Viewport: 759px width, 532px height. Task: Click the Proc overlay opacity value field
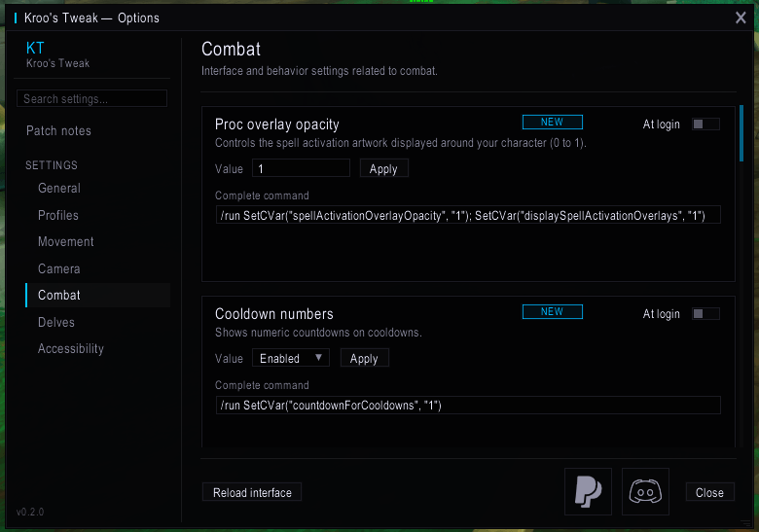point(301,168)
